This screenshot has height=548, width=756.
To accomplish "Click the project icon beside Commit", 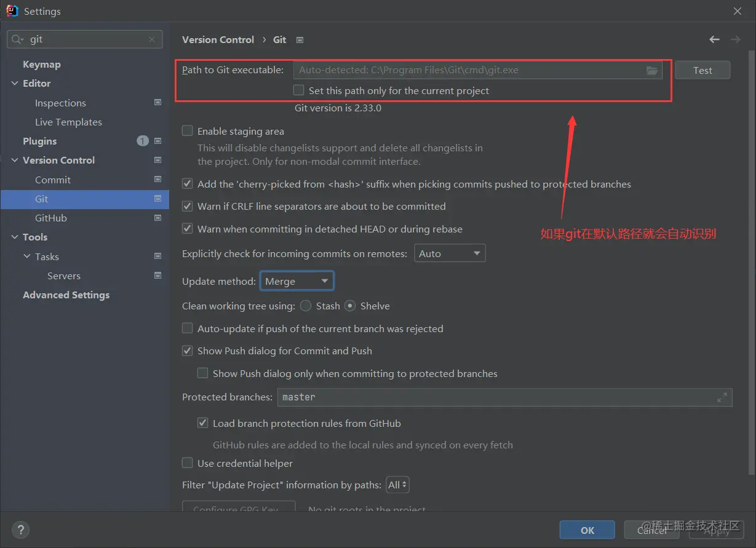I will point(157,180).
